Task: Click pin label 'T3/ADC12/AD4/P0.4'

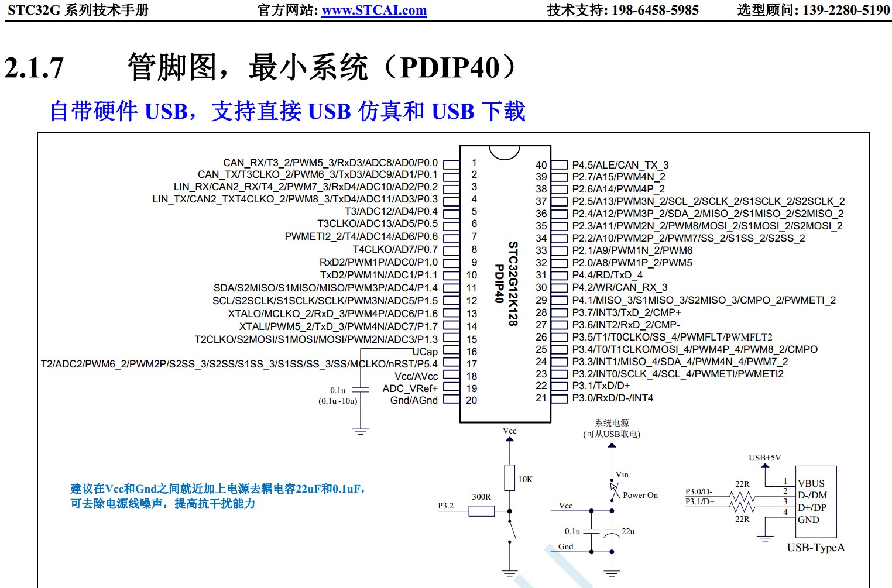Action: [x=391, y=211]
